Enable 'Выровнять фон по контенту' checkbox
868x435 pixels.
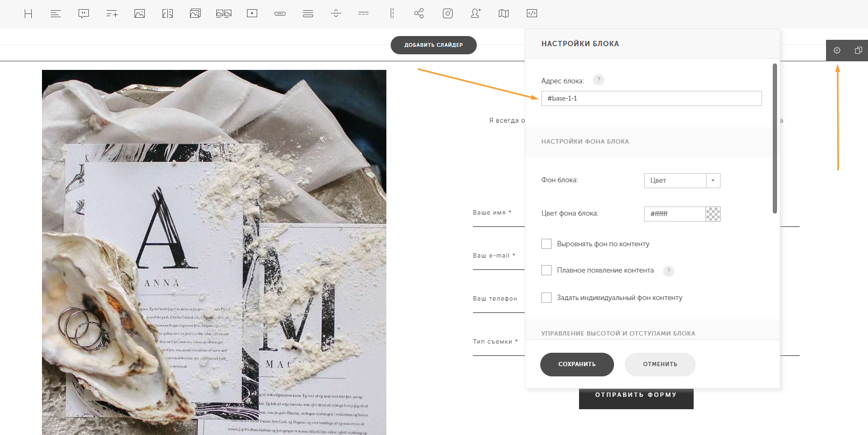546,244
